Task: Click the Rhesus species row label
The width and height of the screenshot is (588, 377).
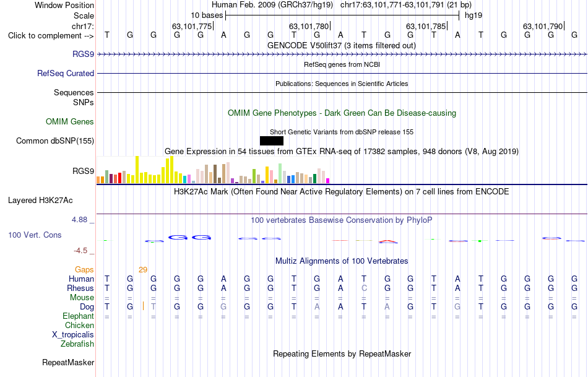Action: (80, 288)
